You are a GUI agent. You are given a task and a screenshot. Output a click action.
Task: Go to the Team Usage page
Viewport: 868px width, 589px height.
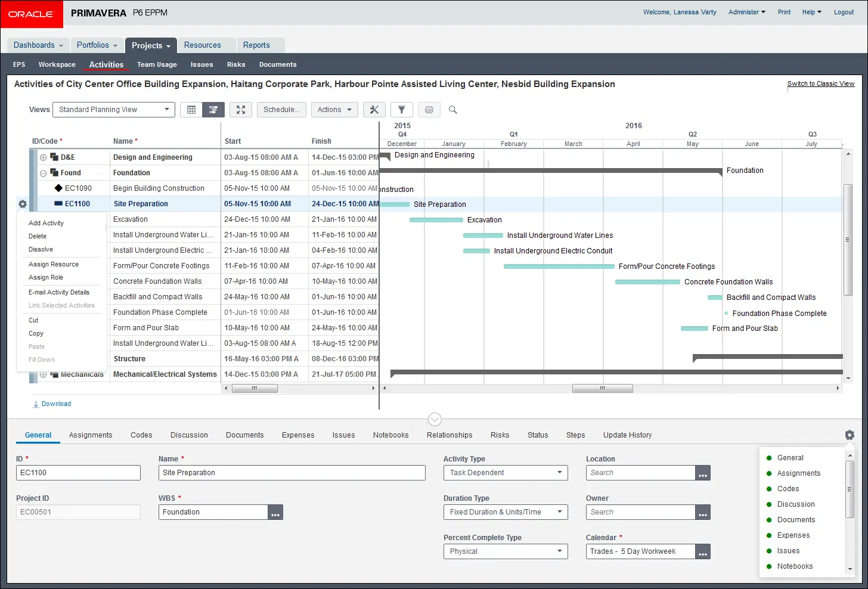point(157,64)
